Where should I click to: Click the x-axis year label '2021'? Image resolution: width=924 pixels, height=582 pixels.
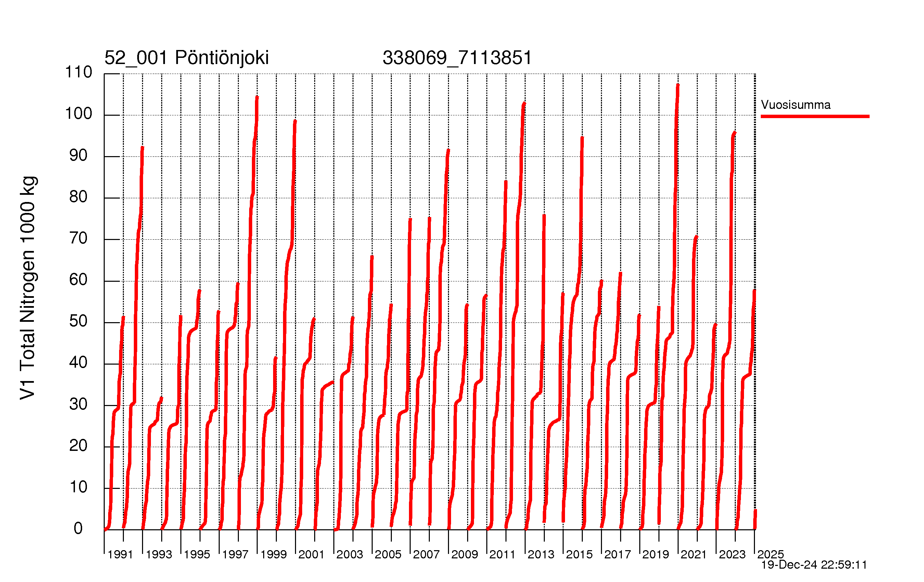[694, 554]
